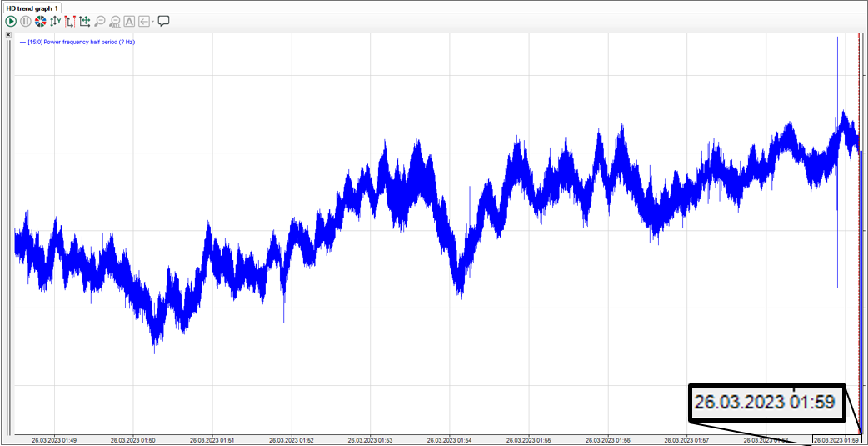The width and height of the screenshot is (868, 446).
Task: Close the legend with the small x button
Action: [x=8, y=34]
